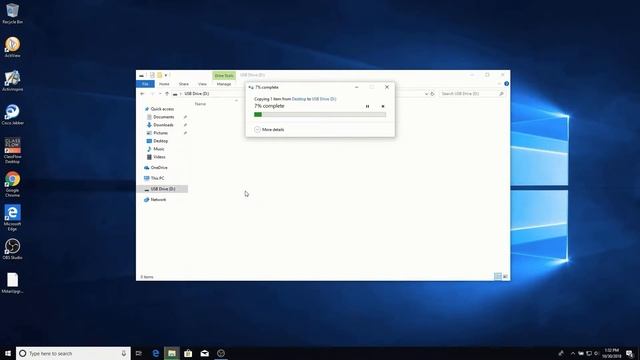640x360 pixels.
Task: Open the address bar history dropdown
Action: click(426, 94)
